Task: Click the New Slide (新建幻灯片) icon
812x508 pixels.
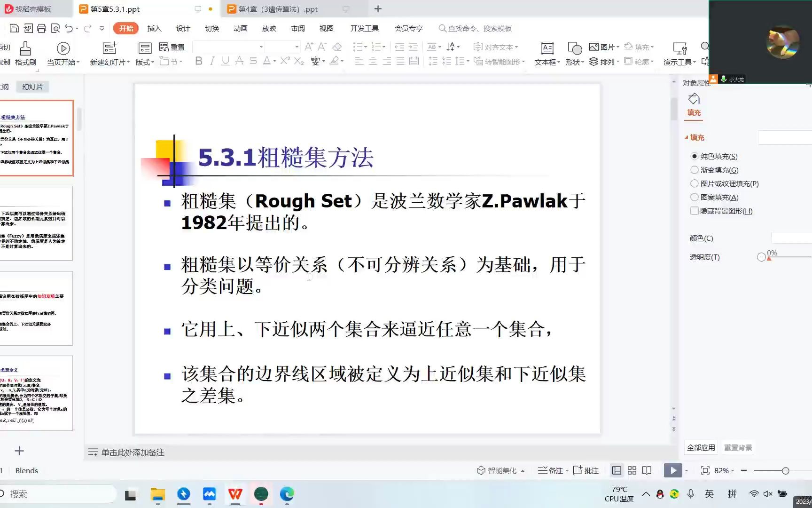Action: 109,48
